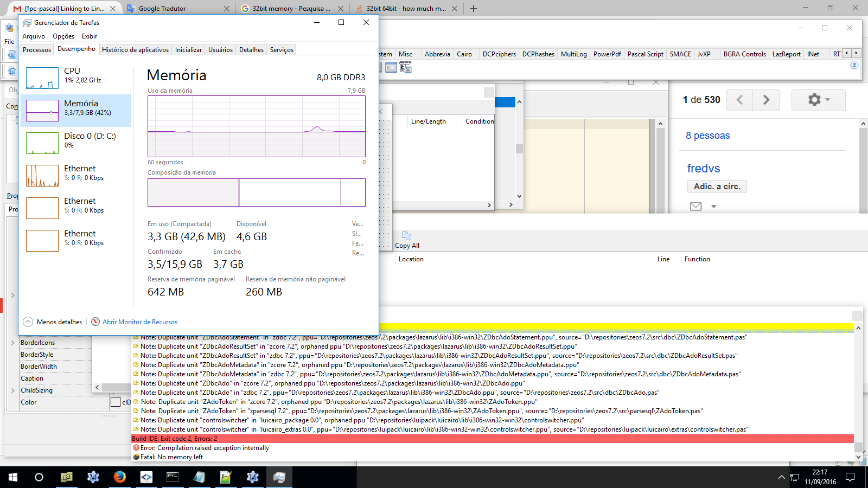Open the Gmail tab in browser
The image size is (868, 488).
(x=64, y=9)
